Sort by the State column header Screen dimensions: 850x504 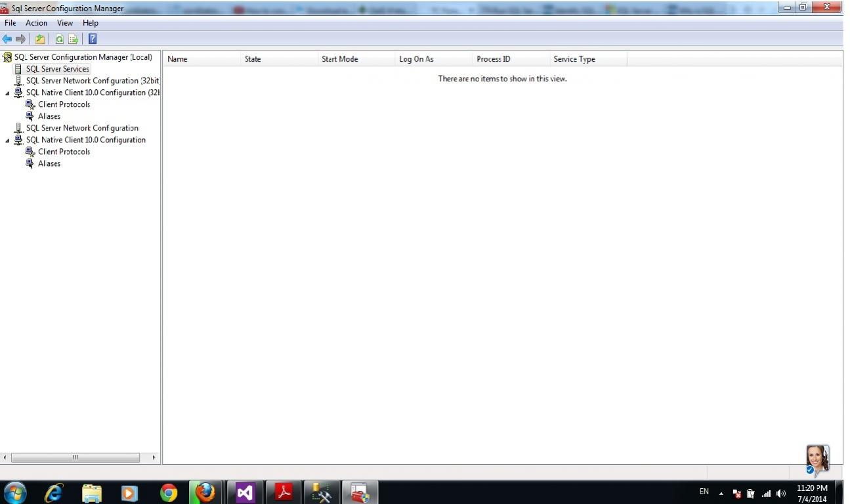pos(278,59)
